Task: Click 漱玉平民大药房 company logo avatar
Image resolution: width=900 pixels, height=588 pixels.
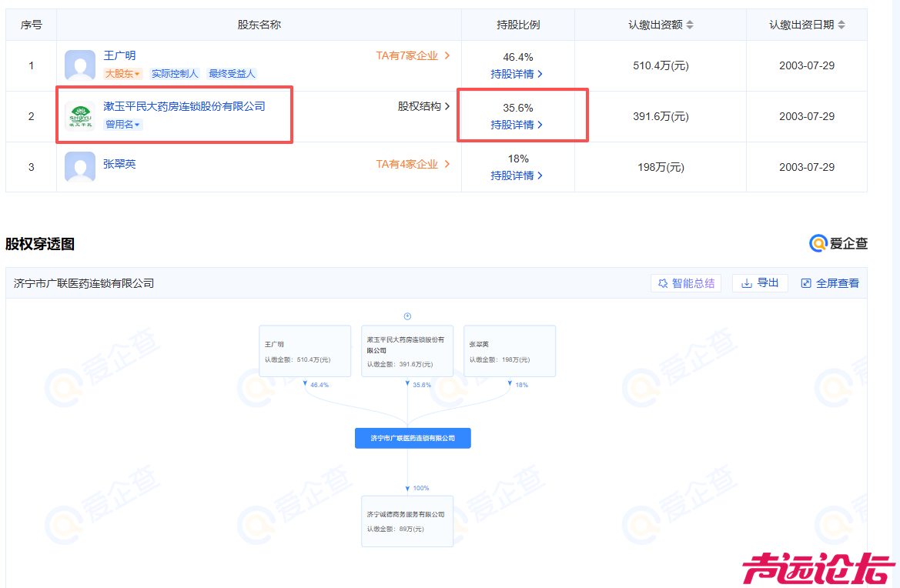Action: [x=80, y=116]
